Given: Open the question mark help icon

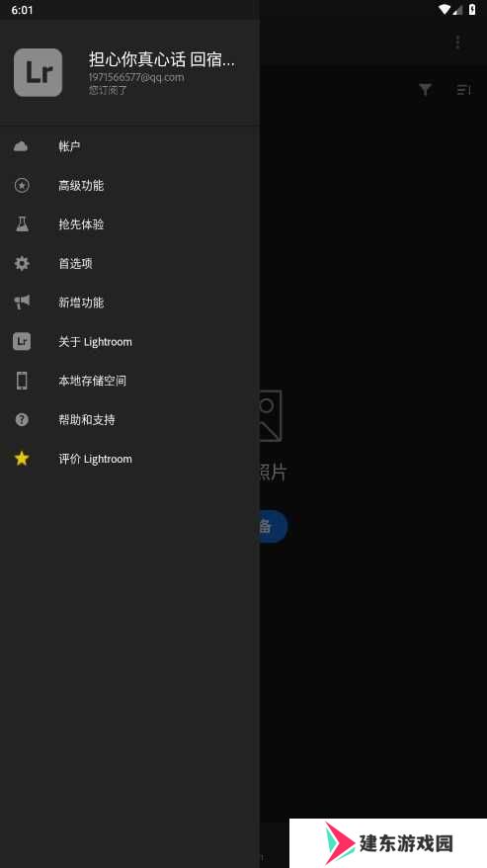Looking at the screenshot, I should click(22, 419).
